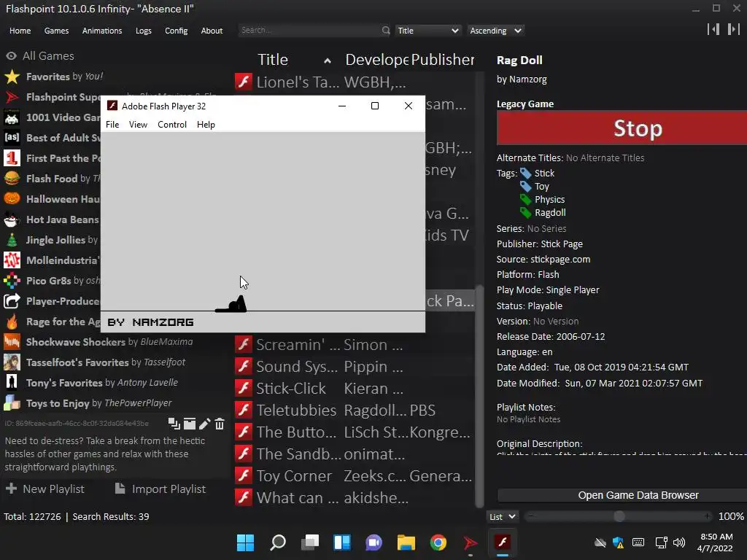Click the Flashpoint launcher taskbar icon
Viewport: 747px width, 560px height.
pos(471,542)
